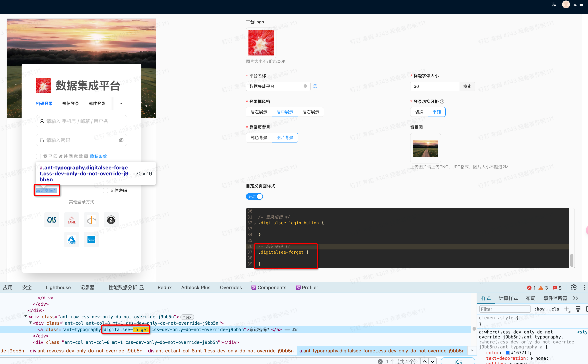Select 居右展示 login box style

311,112
